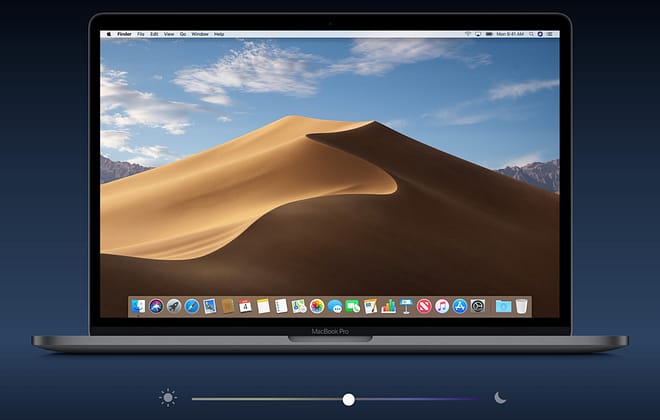Switch to dark mode via moon icon
Viewport: 660px width, 420px height.
(x=500, y=398)
